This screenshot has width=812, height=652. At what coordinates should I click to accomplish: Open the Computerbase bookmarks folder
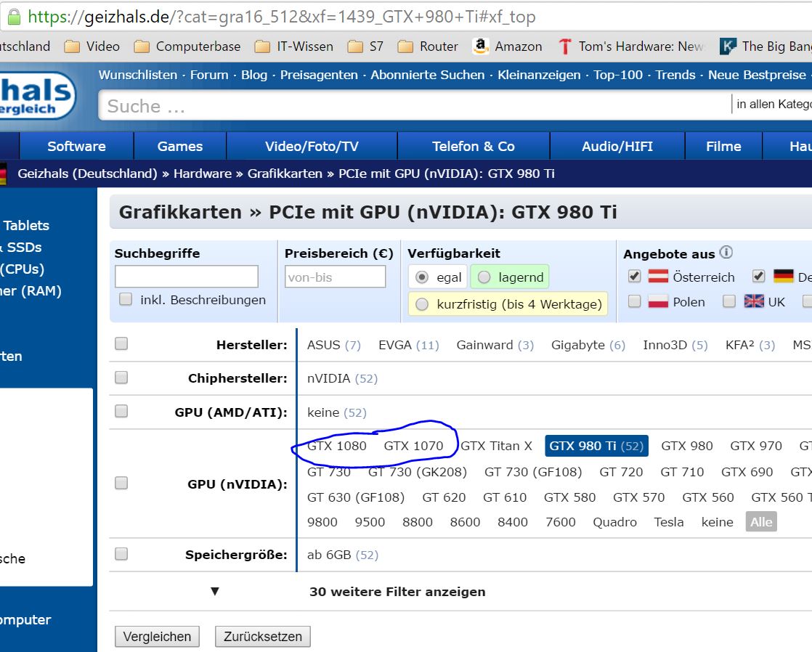[187, 46]
